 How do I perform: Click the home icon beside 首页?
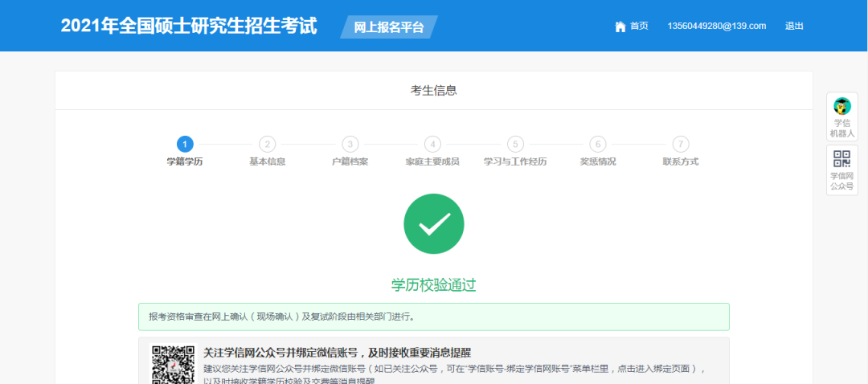620,27
